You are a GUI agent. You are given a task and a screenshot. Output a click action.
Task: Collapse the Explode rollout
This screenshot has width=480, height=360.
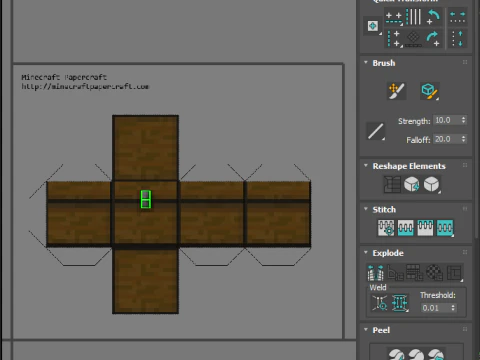point(366,252)
